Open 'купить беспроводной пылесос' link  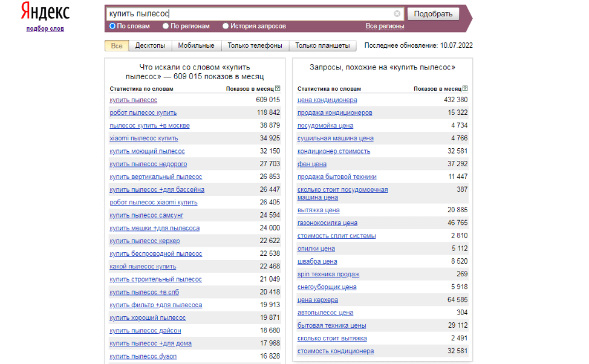156,253
